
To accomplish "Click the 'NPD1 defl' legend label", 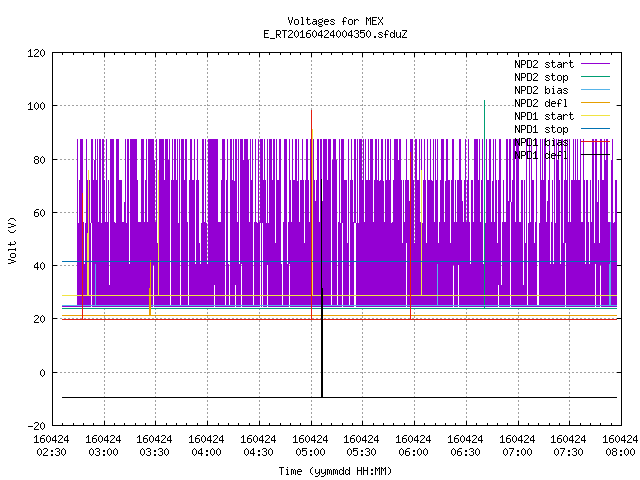I will click(x=541, y=156).
